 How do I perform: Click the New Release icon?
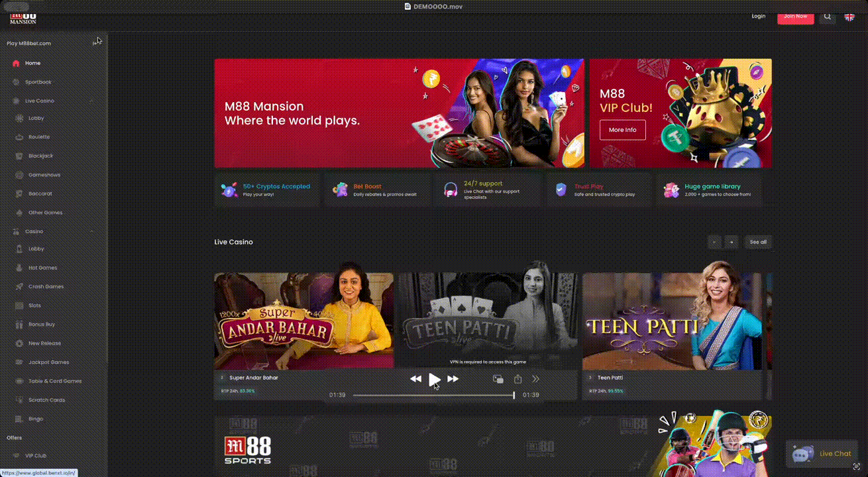[19, 343]
